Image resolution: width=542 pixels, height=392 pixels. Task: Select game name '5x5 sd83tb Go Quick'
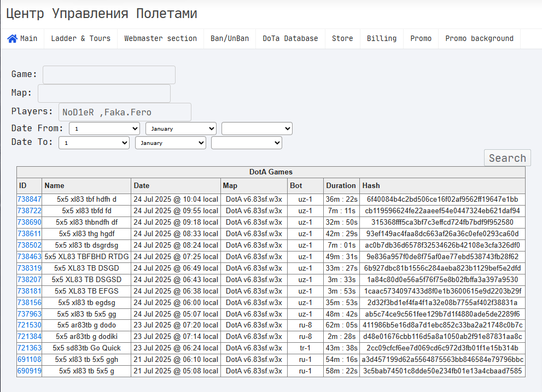coord(86,348)
